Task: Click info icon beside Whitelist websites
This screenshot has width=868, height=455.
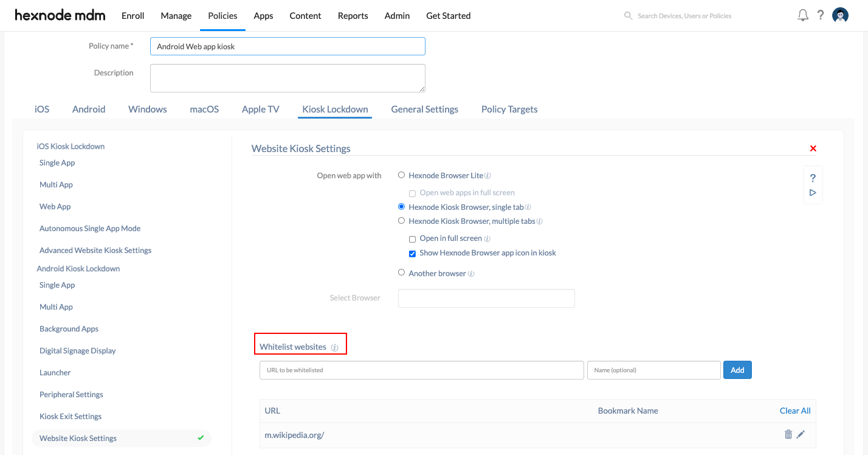Action: coord(334,347)
